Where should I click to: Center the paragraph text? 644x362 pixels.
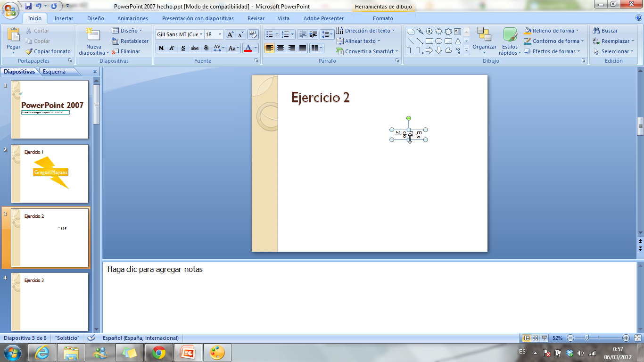[281, 48]
